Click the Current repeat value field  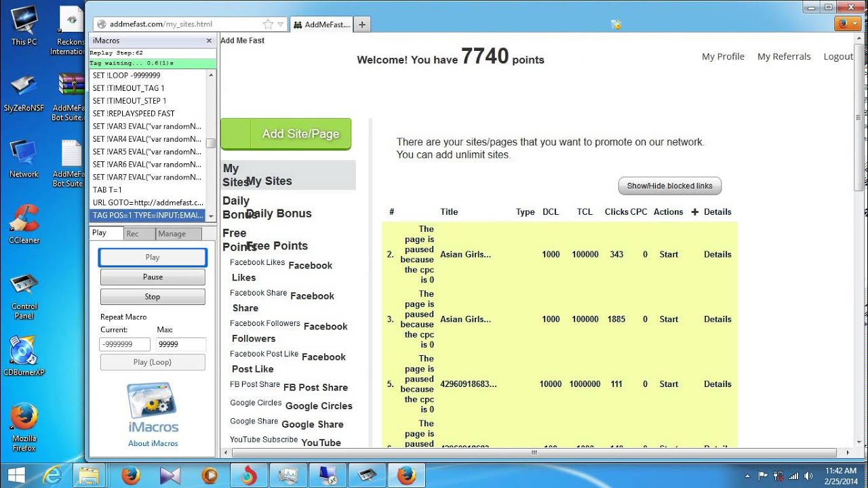pyautogui.click(x=125, y=344)
